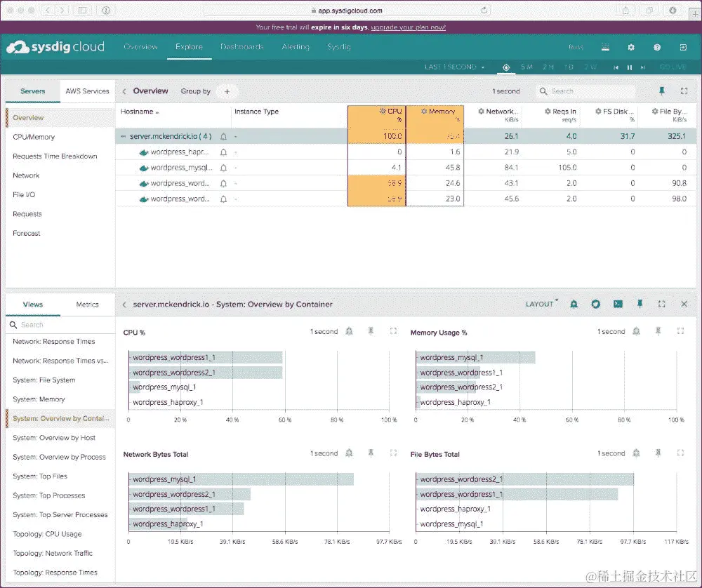
Task: Add a Group by level with plus button
Action: pyautogui.click(x=227, y=91)
